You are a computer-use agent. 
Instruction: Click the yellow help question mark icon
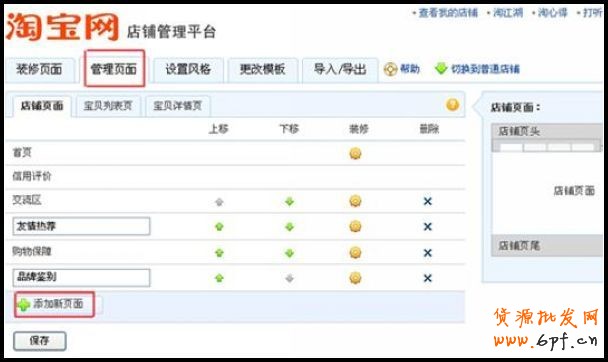point(453,105)
